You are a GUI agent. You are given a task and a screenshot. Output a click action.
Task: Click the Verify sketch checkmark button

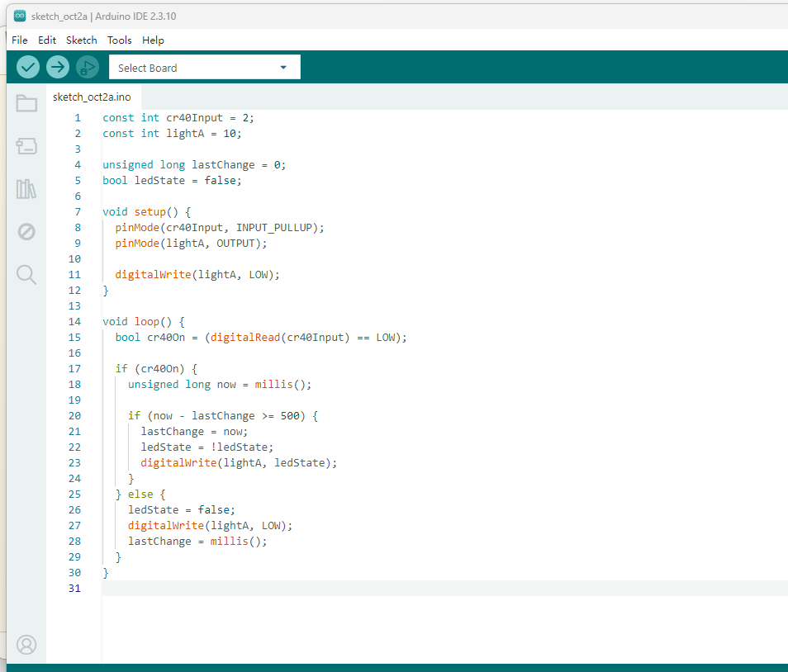[x=28, y=67]
